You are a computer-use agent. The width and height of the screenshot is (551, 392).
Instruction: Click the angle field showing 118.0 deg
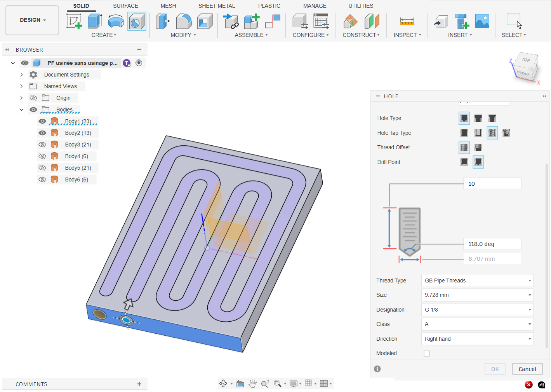click(x=492, y=244)
